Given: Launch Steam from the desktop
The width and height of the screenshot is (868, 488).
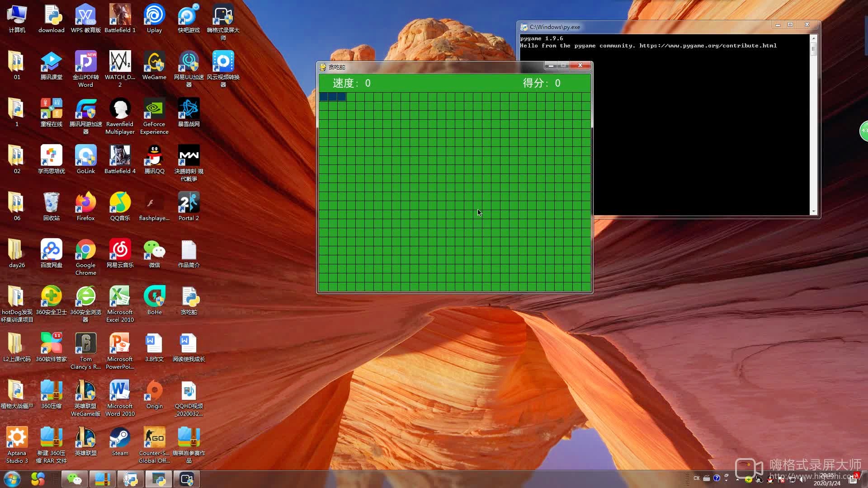Looking at the screenshot, I should click(x=120, y=442).
